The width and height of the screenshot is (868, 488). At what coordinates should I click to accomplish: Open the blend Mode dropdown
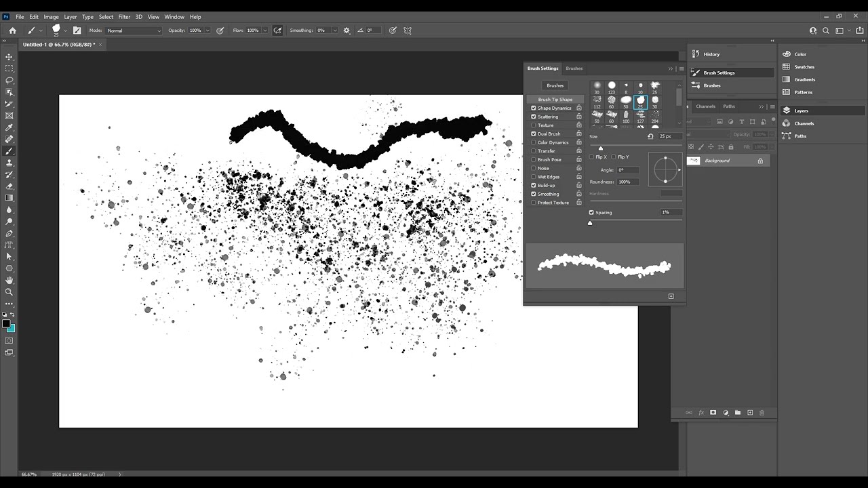point(134,30)
